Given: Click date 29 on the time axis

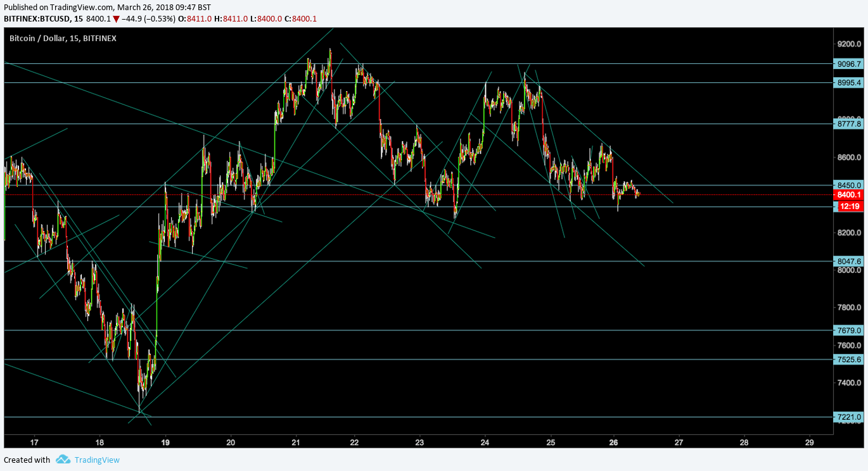Looking at the screenshot, I should pyautogui.click(x=809, y=442).
